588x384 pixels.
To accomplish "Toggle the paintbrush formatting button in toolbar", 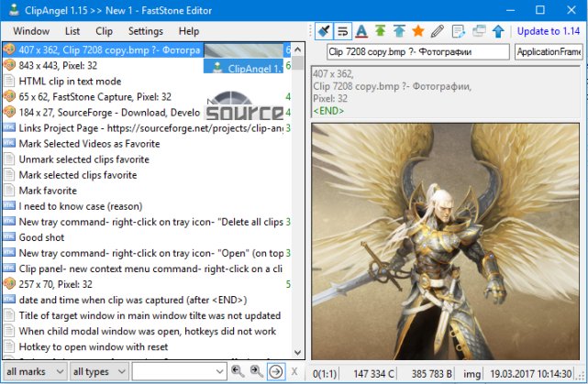I will click(x=323, y=31).
